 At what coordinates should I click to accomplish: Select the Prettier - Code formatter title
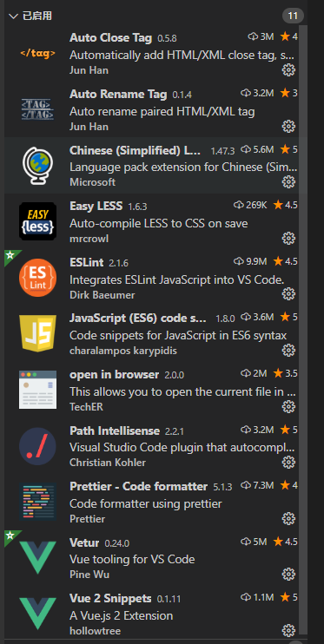pos(139,487)
